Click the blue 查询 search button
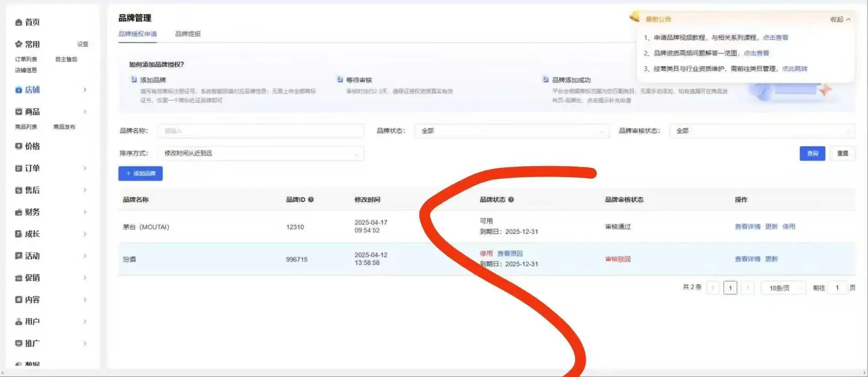This screenshot has width=868, height=377. 812,153
